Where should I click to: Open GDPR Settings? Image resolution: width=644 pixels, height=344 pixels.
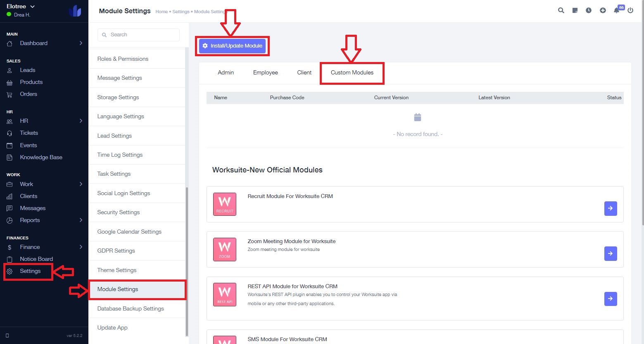point(137,251)
